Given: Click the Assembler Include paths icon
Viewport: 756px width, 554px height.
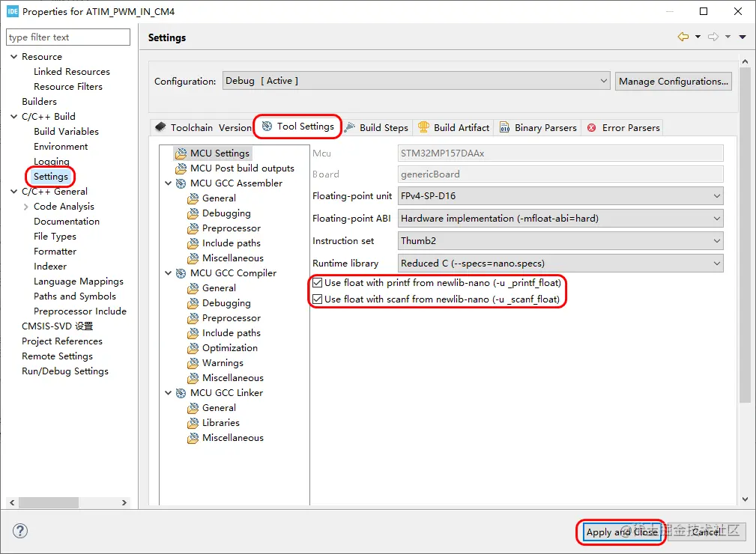Looking at the screenshot, I should (193, 243).
